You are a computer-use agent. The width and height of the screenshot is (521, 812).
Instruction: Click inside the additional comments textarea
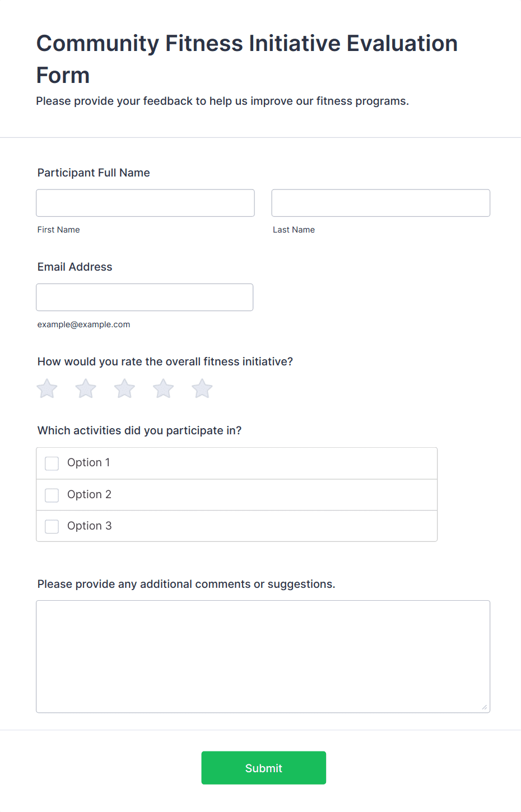click(x=263, y=656)
